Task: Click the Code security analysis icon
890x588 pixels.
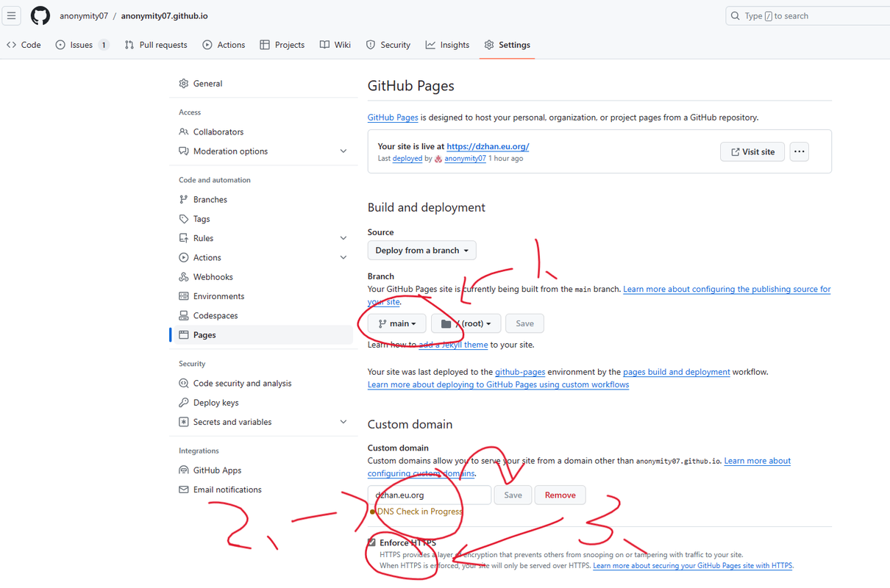Action: [x=184, y=384]
